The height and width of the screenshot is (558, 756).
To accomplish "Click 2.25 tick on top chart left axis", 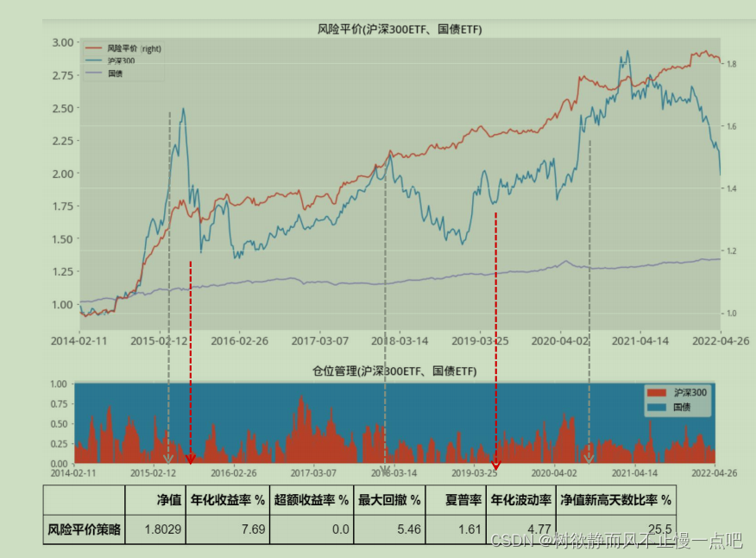I will tap(63, 141).
